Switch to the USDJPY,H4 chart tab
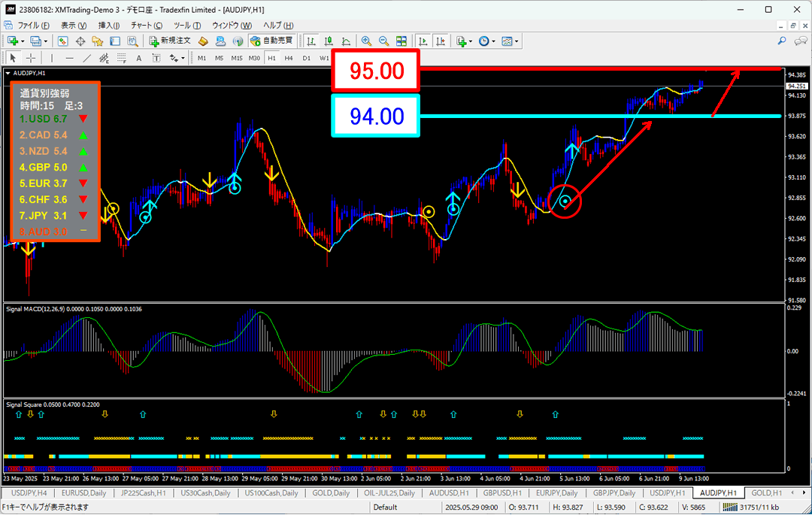The width and height of the screenshot is (812, 515). coord(29,493)
